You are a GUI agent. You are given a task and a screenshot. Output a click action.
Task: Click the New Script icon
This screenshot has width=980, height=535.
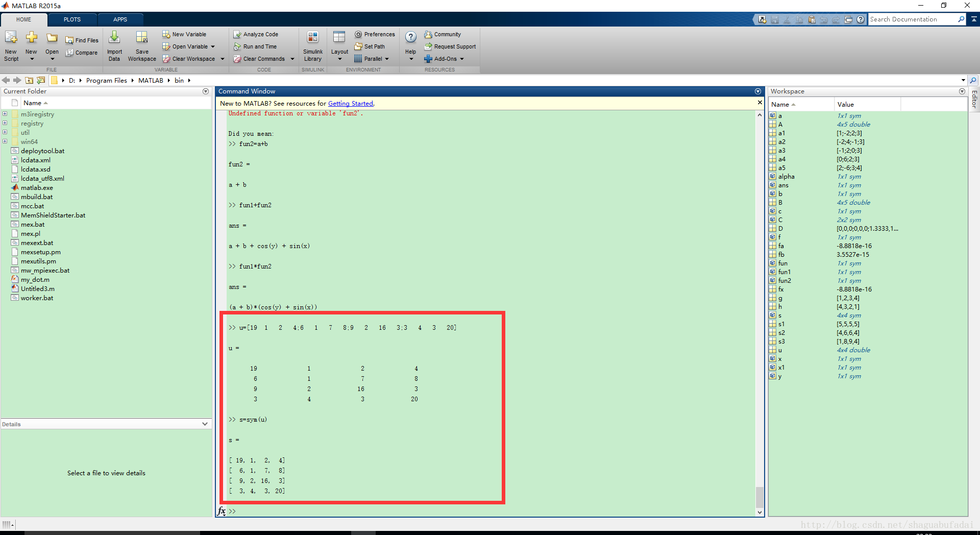[x=11, y=37]
